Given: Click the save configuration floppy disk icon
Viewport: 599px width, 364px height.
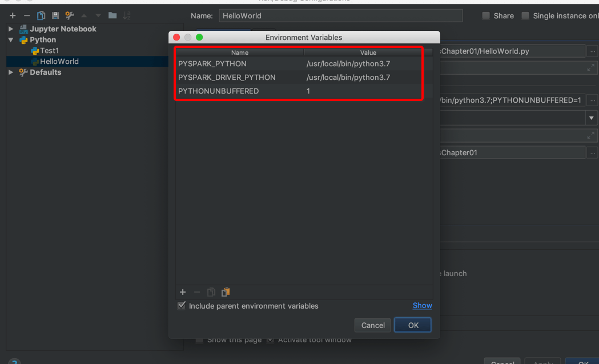Looking at the screenshot, I should coord(55,15).
